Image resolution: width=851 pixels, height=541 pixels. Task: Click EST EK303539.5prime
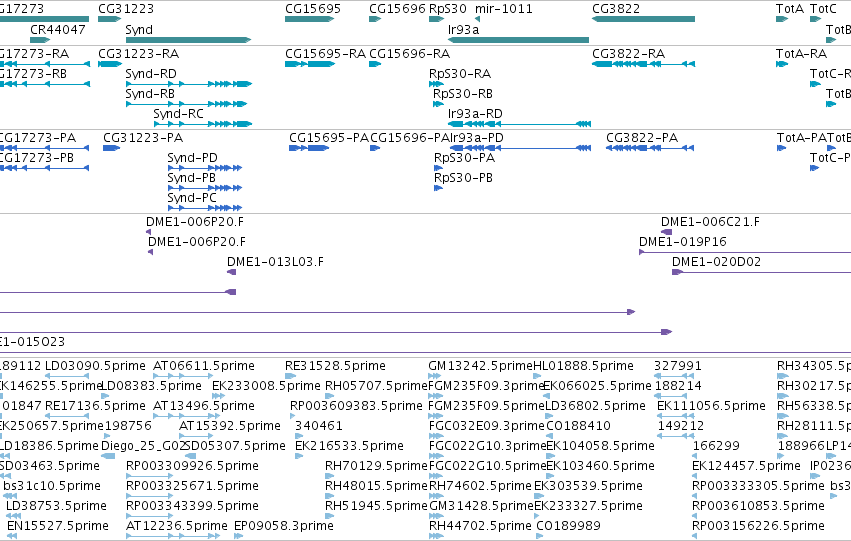538,496
